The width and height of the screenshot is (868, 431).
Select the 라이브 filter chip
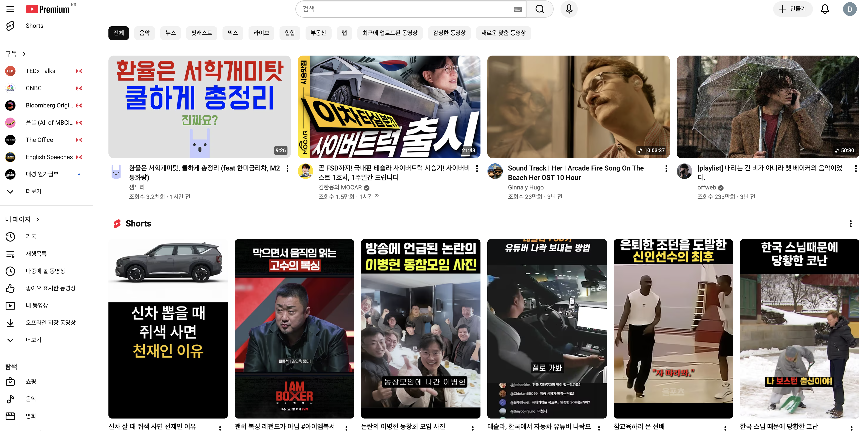coord(261,33)
